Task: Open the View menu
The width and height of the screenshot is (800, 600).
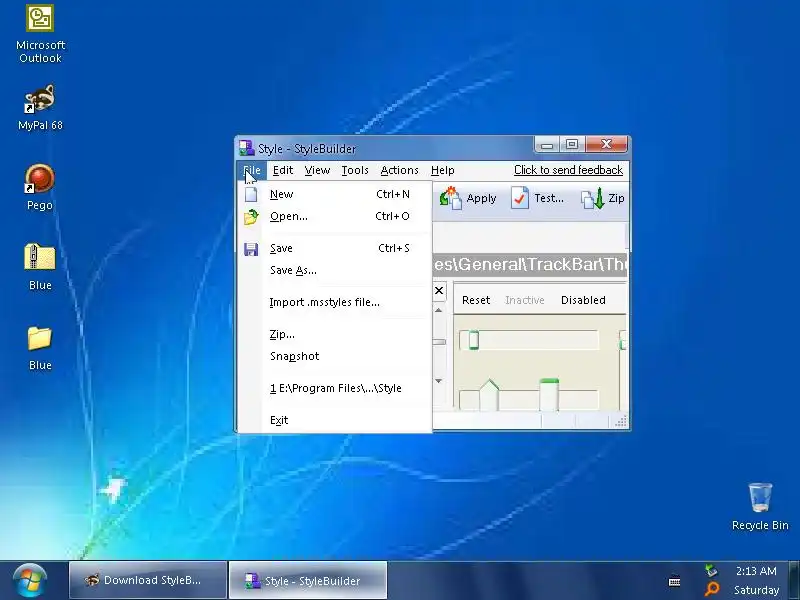Action: 317,170
